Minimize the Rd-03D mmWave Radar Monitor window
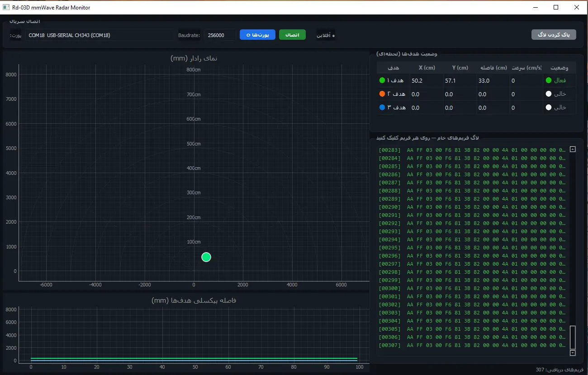 tap(536, 7)
